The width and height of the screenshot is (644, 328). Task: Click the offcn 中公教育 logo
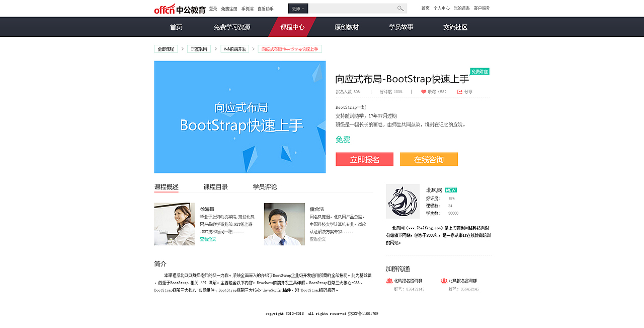(x=180, y=9)
